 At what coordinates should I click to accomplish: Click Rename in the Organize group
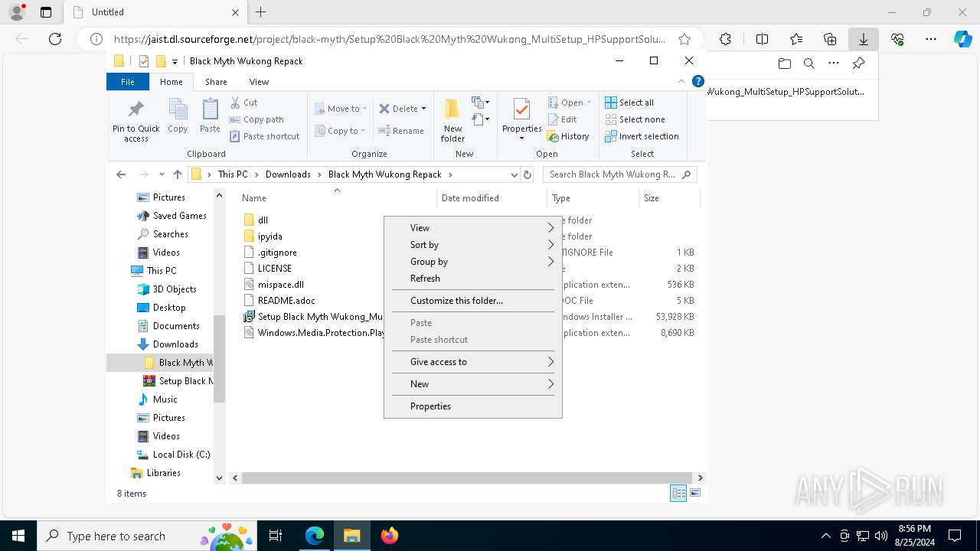[x=401, y=131]
